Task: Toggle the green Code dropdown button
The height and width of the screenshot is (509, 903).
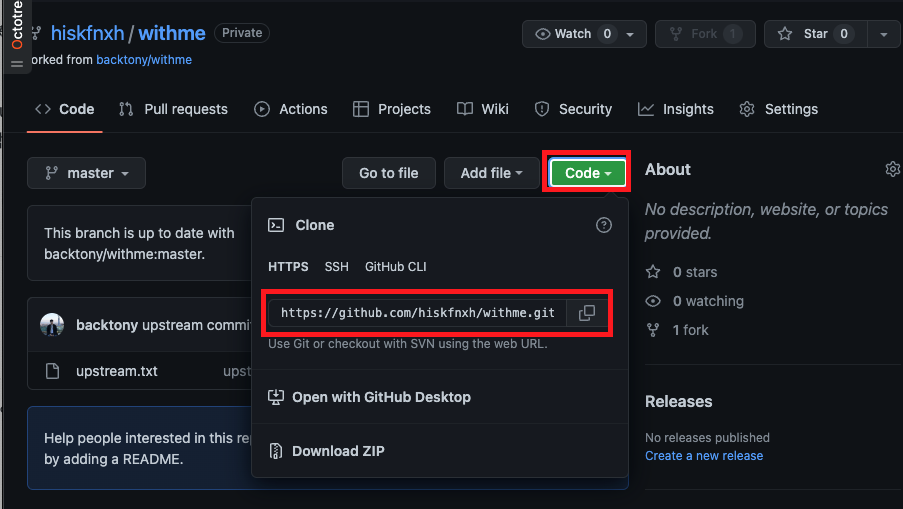Action: [587, 173]
